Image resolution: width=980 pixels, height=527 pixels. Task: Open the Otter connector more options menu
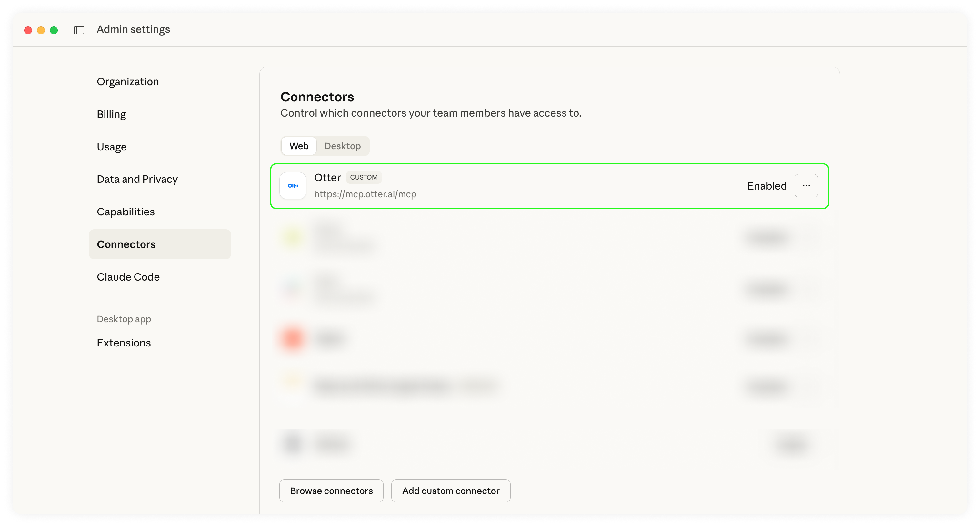806,186
